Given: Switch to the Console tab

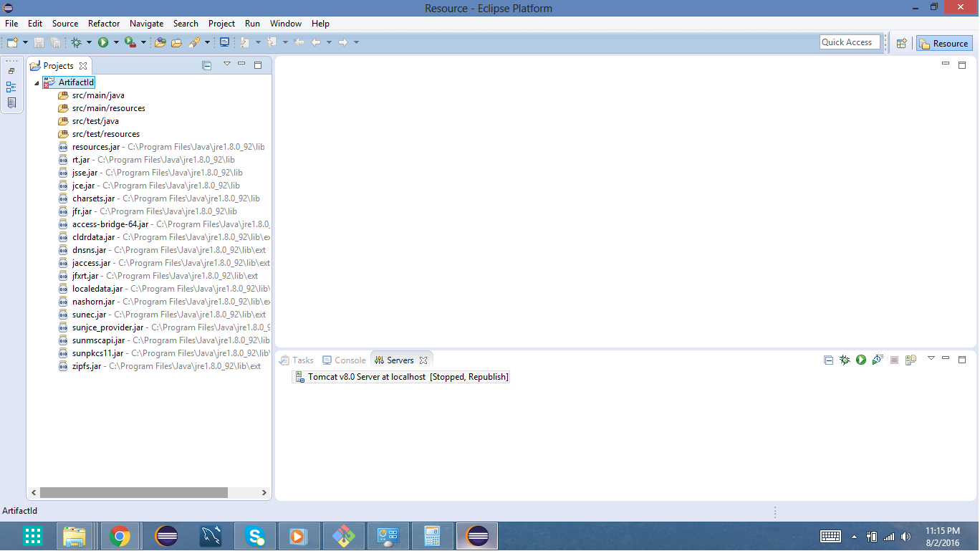Looking at the screenshot, I should [345, 360].
